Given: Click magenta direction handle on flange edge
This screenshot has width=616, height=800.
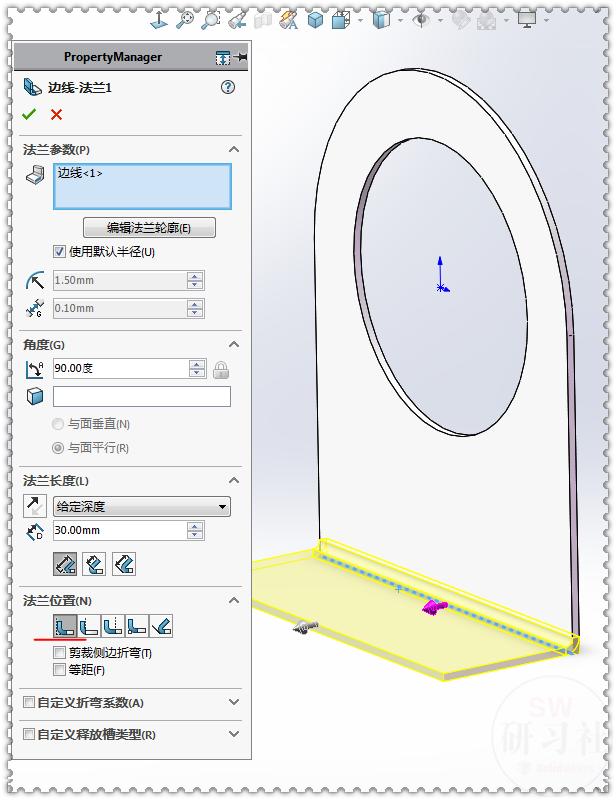Looking at the screenshot, I should (x=434, y=607).
